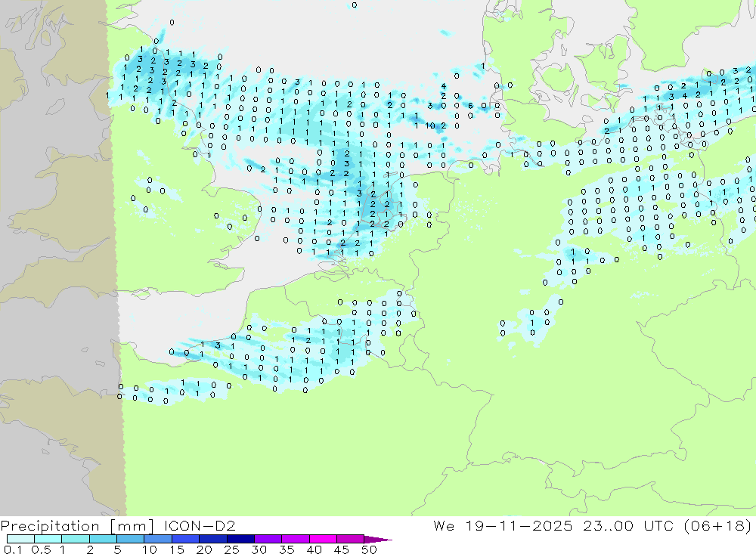
Task: Click the above-50 arrow tip of legend
Action: pyautogui.click(x=378, y=539)
